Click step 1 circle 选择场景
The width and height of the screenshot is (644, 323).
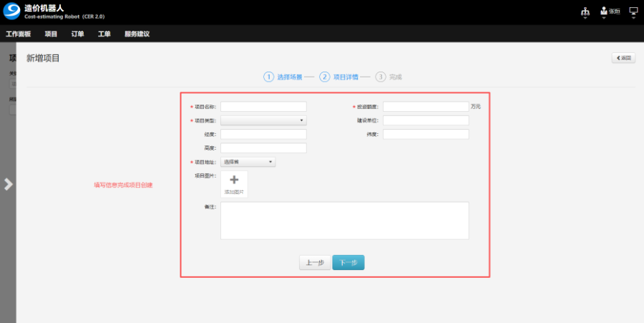pyautogui.click(x=269, y=77)
